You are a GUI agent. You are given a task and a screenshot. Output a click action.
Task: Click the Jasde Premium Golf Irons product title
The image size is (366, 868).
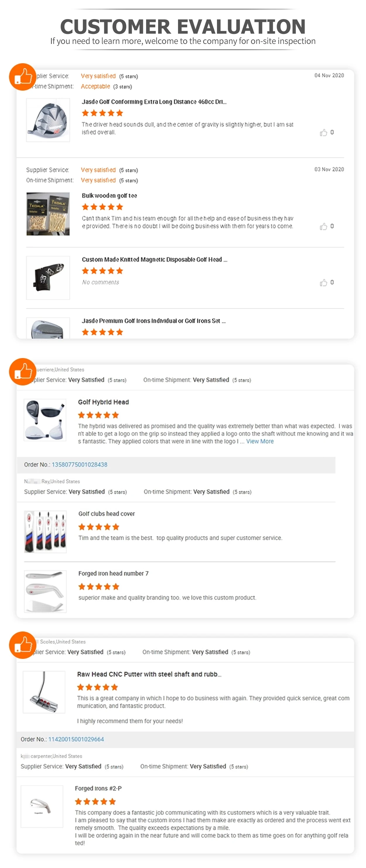coord(154,321)
